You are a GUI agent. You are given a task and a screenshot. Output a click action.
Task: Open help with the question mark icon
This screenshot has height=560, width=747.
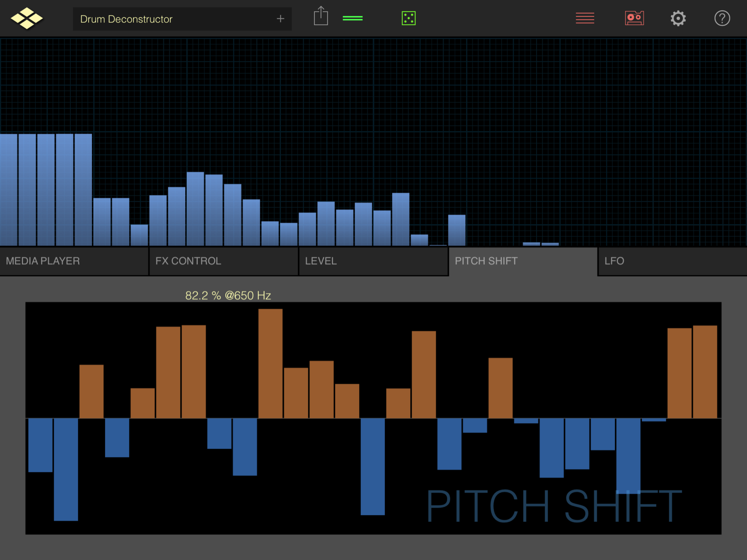click(722, 18)
